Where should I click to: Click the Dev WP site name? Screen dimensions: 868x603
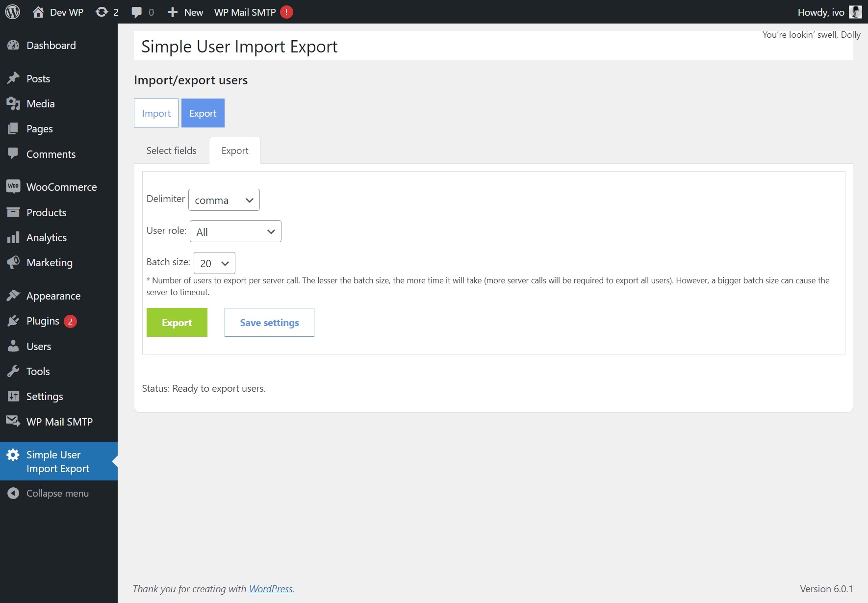coord(67,12)
